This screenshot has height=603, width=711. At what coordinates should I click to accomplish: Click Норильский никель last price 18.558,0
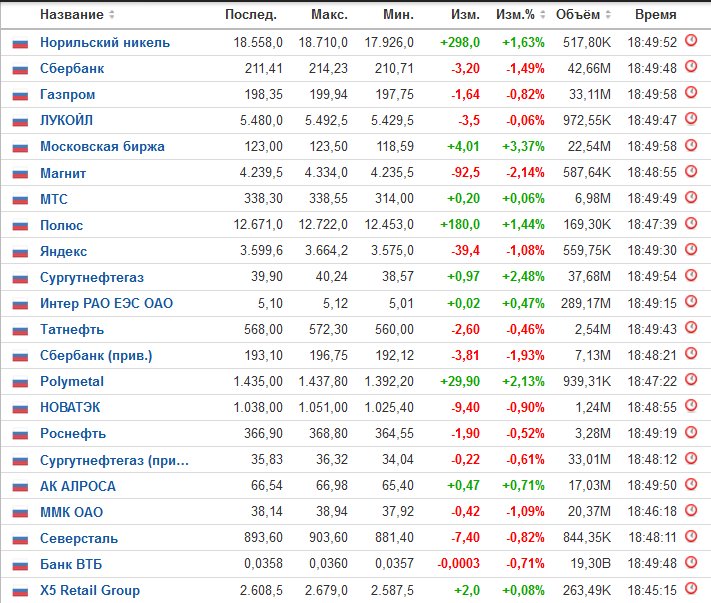(258, 43)
